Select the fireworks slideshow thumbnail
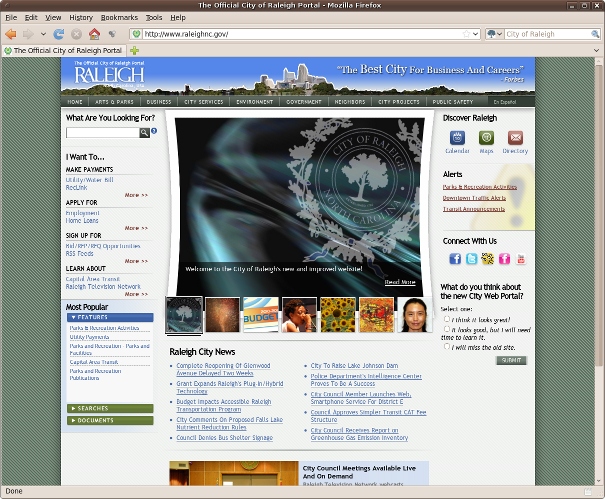This screenshot has width=605, height=499. [222, 315]
